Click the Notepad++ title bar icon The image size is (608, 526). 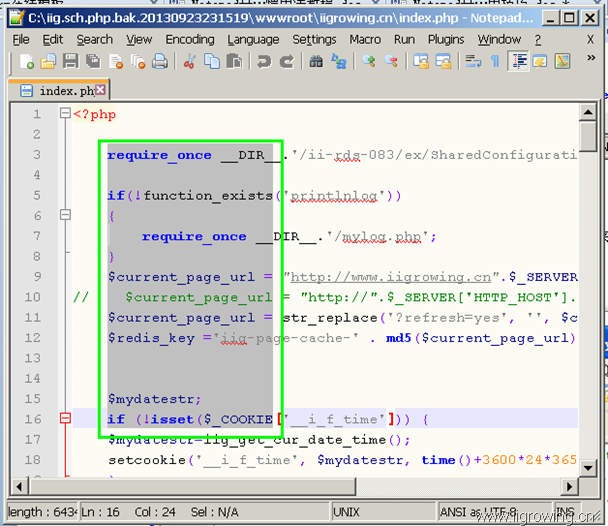point(16,18)
